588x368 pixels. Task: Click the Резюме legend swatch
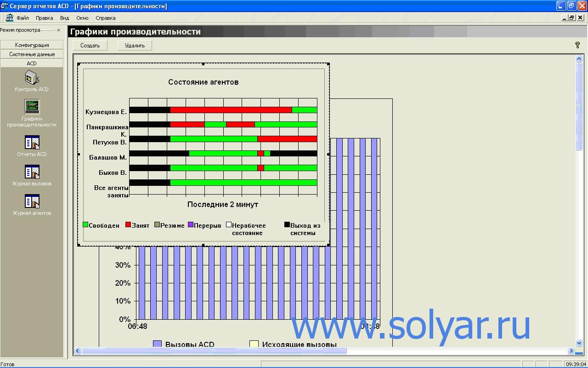tap(157, 225)
